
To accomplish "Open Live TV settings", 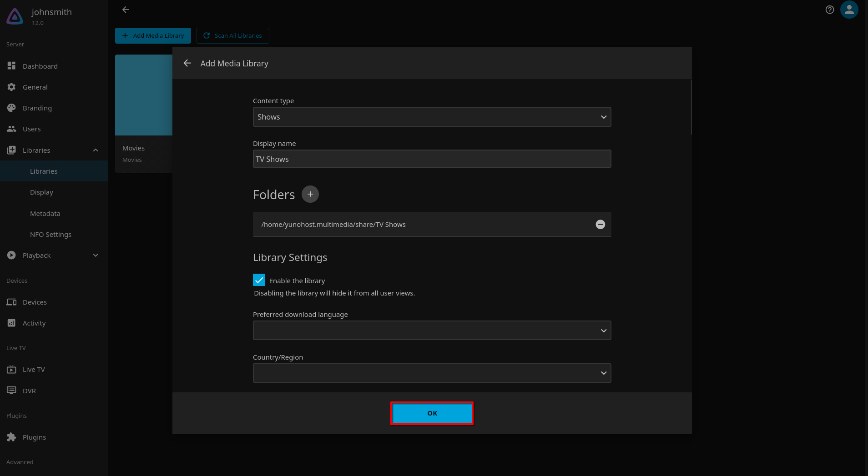I will point(54,369).
